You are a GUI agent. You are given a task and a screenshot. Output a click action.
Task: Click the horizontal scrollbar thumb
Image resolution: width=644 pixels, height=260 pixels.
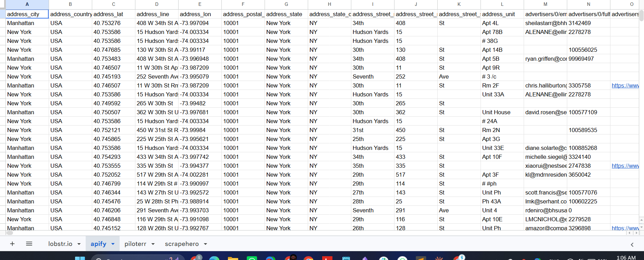10,233
